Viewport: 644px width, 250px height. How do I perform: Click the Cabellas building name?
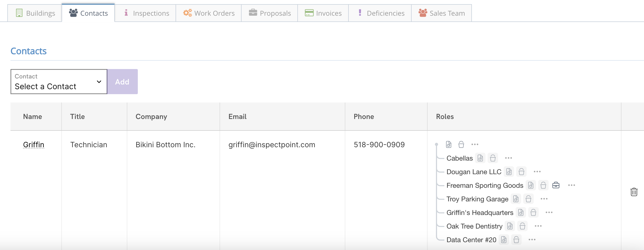click(460, 158)
